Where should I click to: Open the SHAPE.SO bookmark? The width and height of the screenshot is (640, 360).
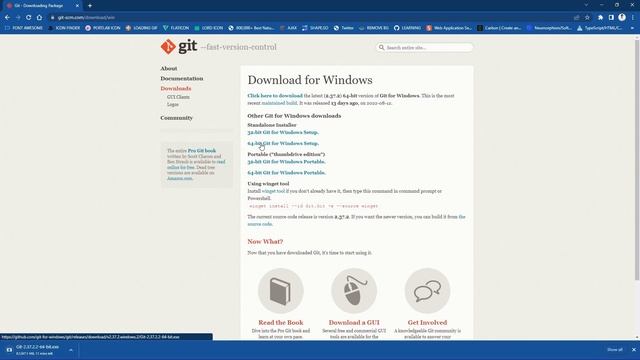pyautogui.click(x=315, y=28)
